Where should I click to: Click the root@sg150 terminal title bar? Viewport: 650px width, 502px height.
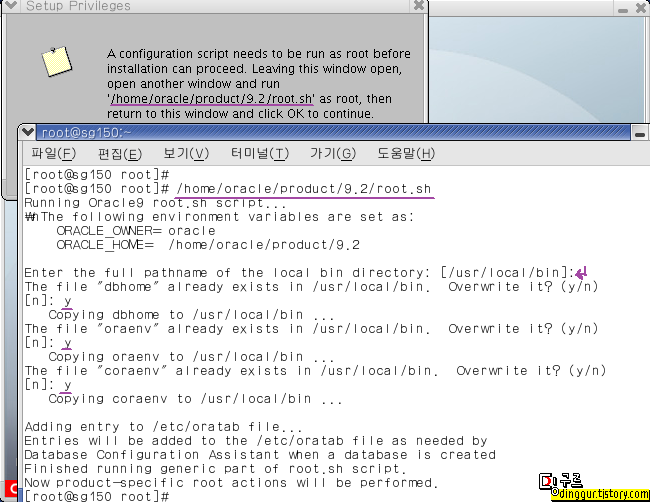click(x=333, y=133)
